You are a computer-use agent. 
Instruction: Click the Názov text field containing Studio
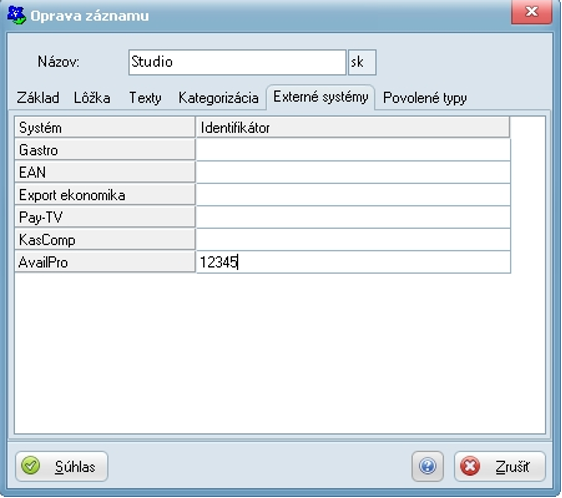237,62
